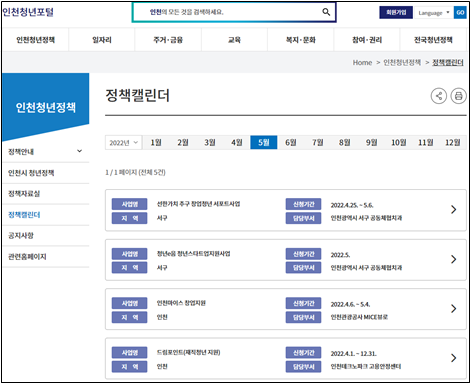Click the 인천테크노파크 고용안정센터 department text
The width and height of the screenshot is (470, 383).
[366, 366]
